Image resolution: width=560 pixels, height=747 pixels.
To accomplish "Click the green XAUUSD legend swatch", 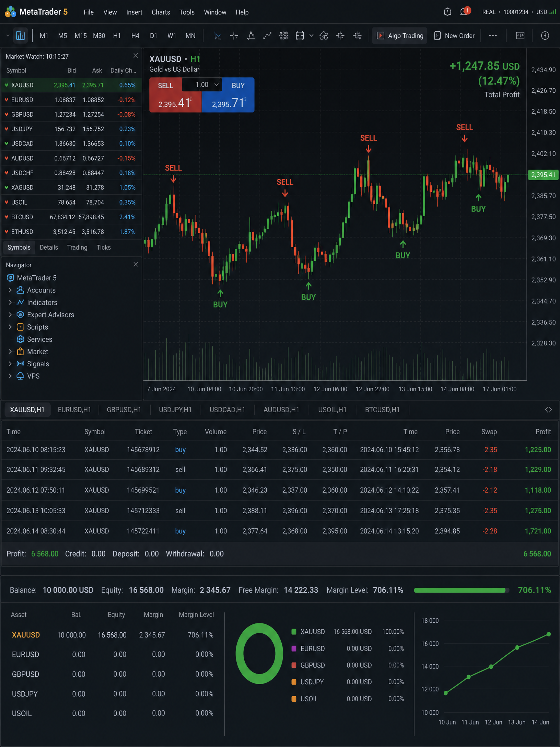I will pyautogui.click(x=294, y=631).
